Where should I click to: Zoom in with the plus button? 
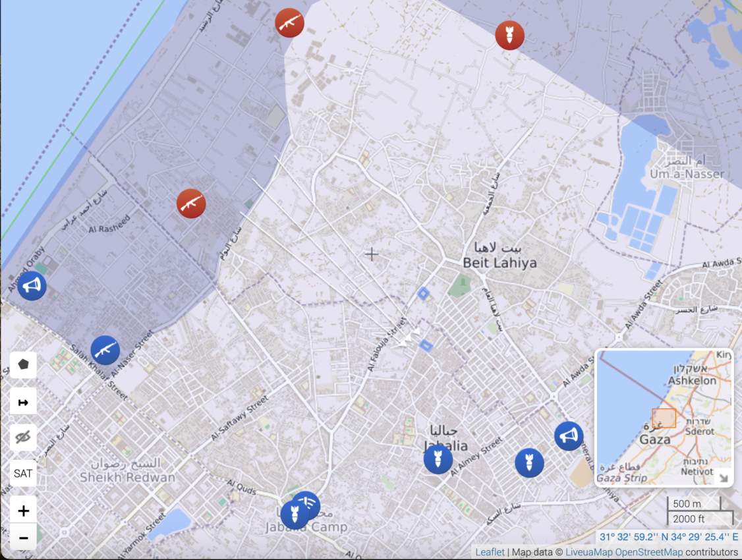(23, 511)
